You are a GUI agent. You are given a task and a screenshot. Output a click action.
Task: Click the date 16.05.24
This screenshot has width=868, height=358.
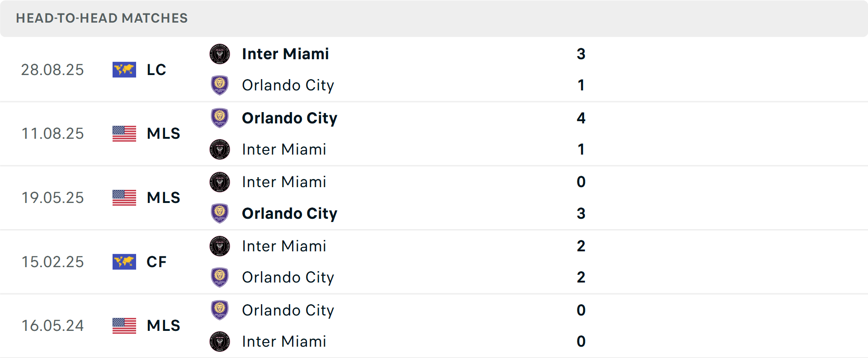point(52,326)
